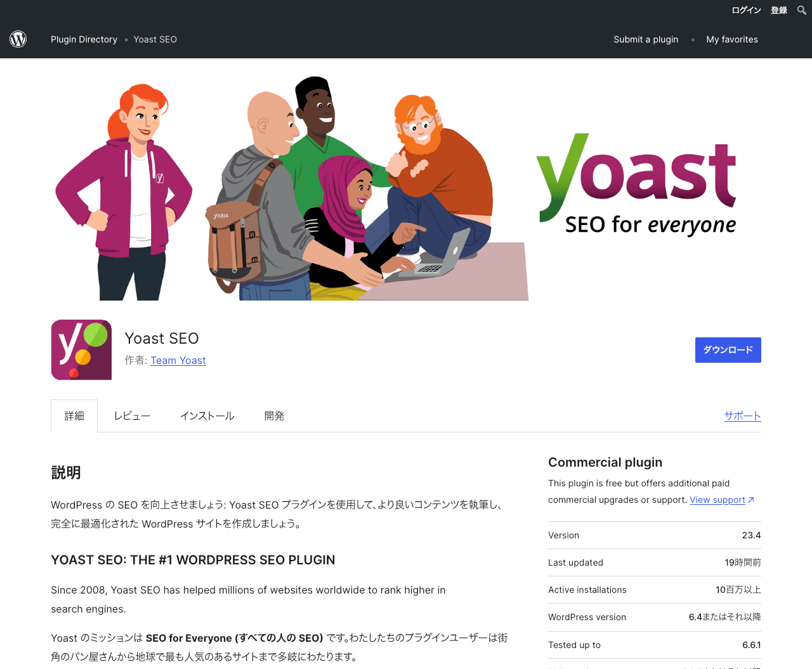Switch to the インストール tab

pyautogui.click(x=207, y=416)
